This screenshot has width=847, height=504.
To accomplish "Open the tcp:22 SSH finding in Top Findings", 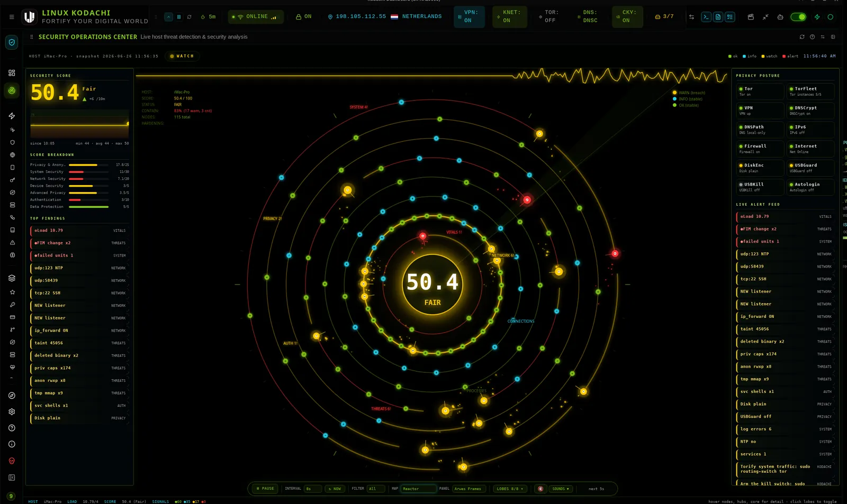I will click(x=79, y=293).
